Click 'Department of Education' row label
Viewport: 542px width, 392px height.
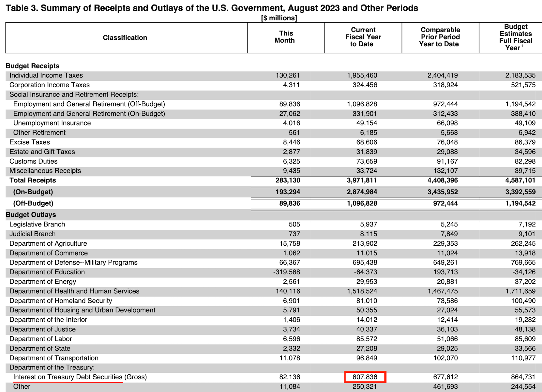pyautogui.click(x=47, y=272)
